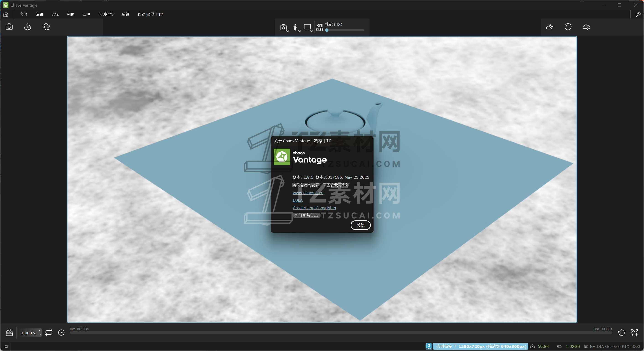Screen dimensions: 644x351
Task: Open the Materials panel spheres icon
Action: tap(28, 27)
